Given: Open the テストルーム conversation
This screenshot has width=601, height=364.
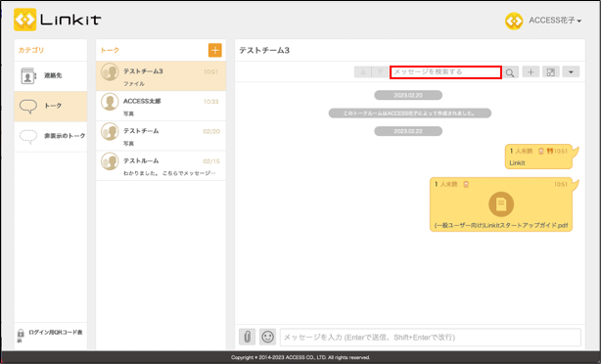Looking at the screenshot, I should (161, 166).
